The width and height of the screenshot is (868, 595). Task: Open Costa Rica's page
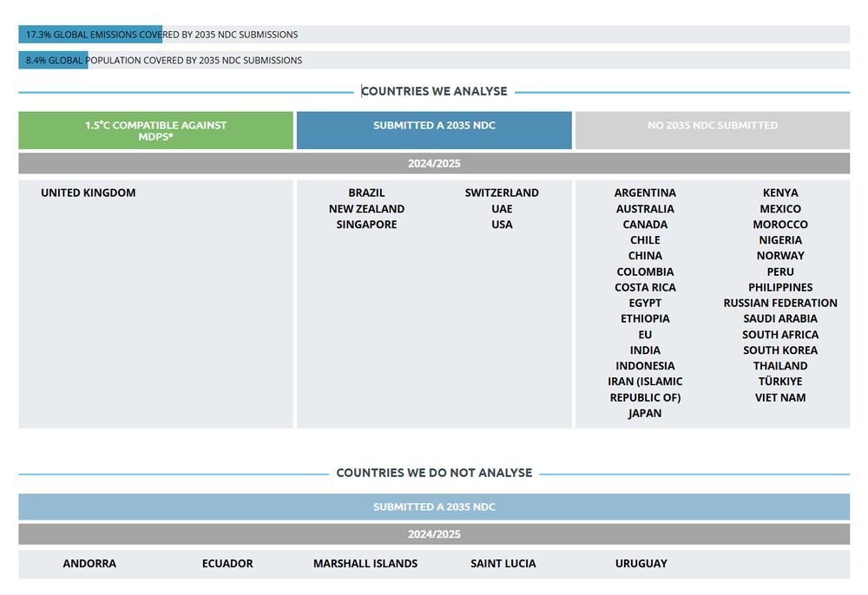coord(645,288)
